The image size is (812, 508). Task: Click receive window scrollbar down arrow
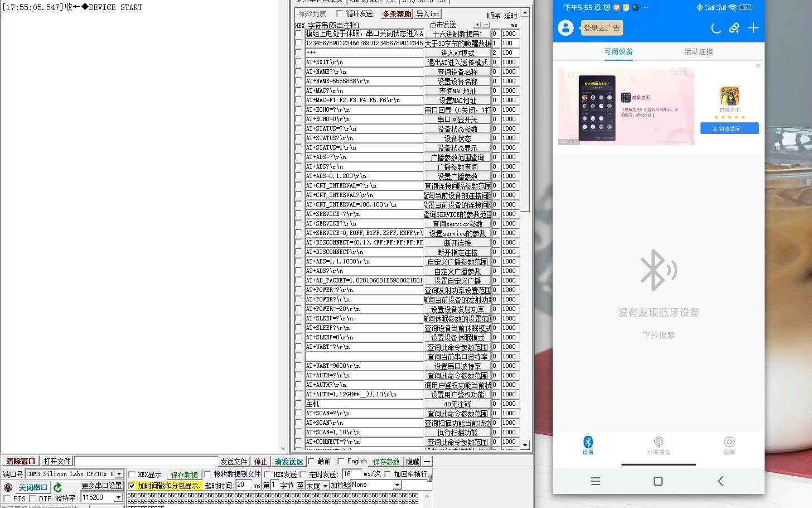pos(283,448)
